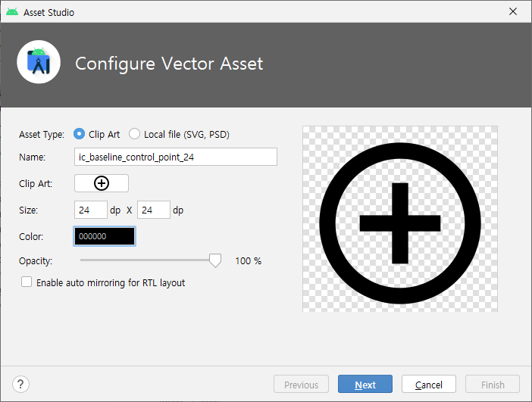Click the Previous button
This screenshot has height=402, width=532.
coord(302,384)
